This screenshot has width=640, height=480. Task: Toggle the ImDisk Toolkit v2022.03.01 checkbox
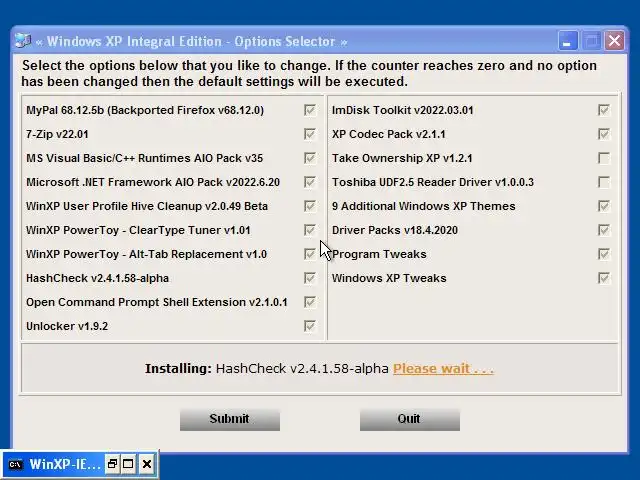[x=604, y=110]
